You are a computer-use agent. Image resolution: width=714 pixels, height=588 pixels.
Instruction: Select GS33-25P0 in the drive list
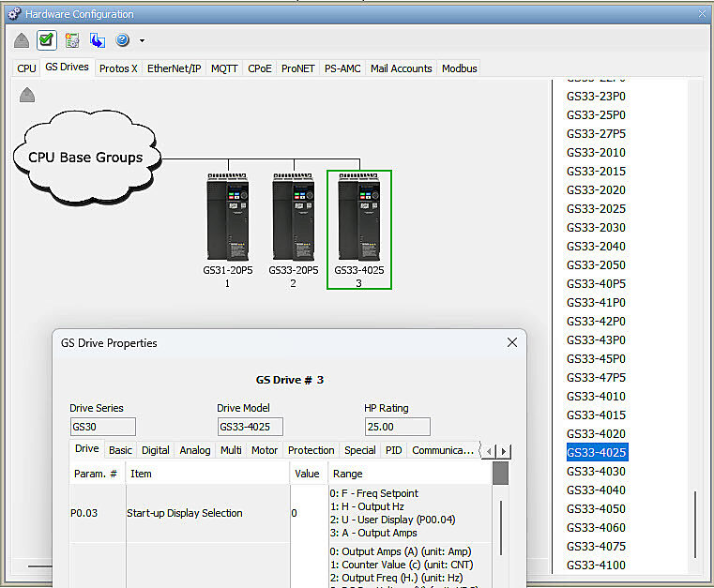click(x=596, y=115)
